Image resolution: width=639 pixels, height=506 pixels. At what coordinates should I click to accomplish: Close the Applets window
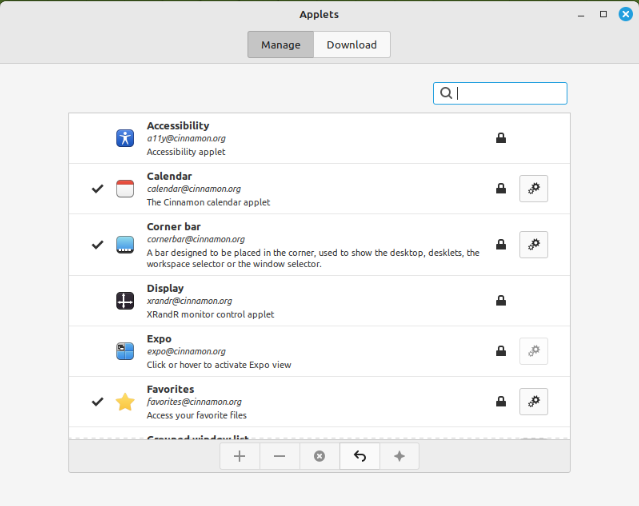[x=626, y=14]
